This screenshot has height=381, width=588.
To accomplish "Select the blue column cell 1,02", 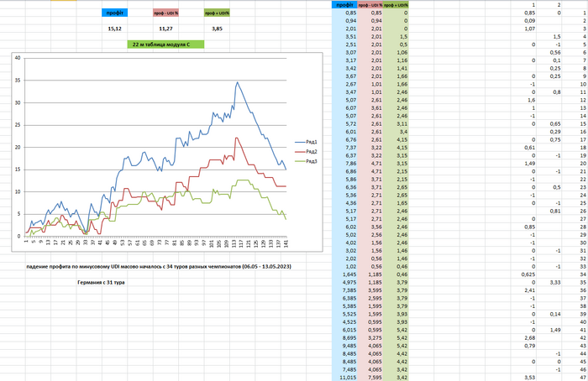I will coord(344,266).
